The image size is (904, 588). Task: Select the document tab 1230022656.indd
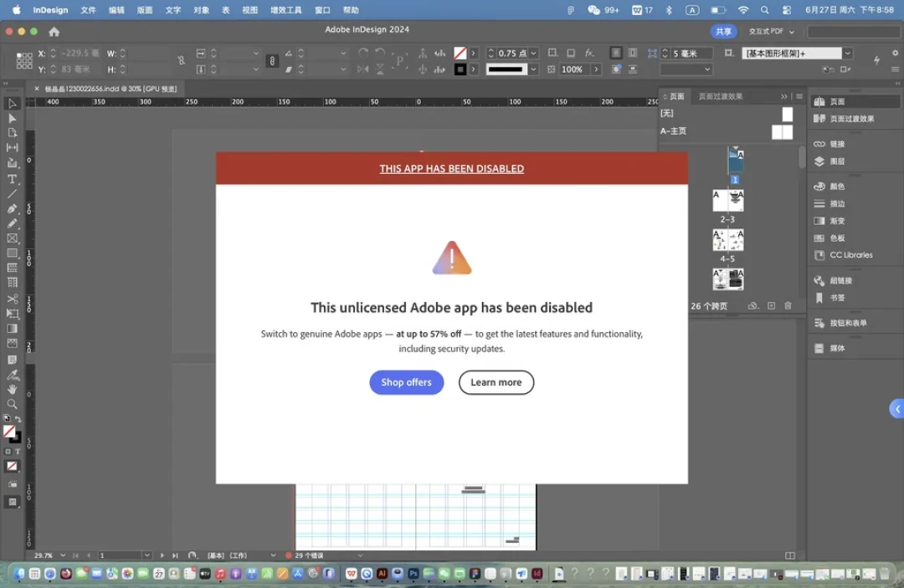click(110, 89)
